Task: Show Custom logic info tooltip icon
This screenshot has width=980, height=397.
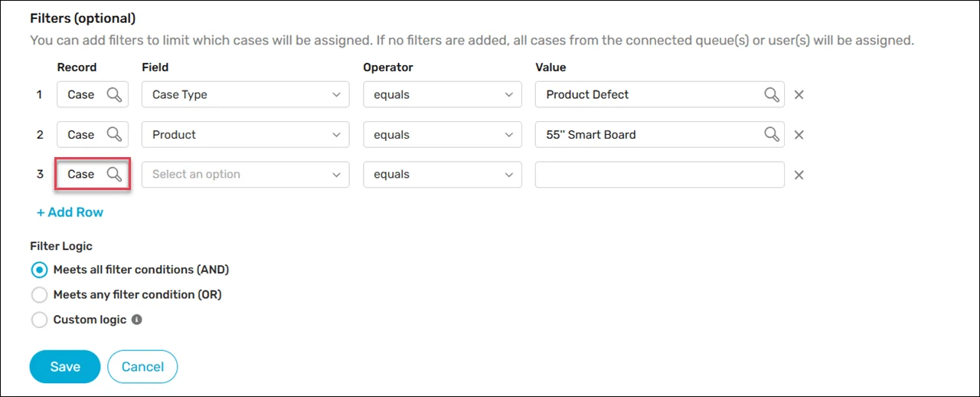Action: 137,320
